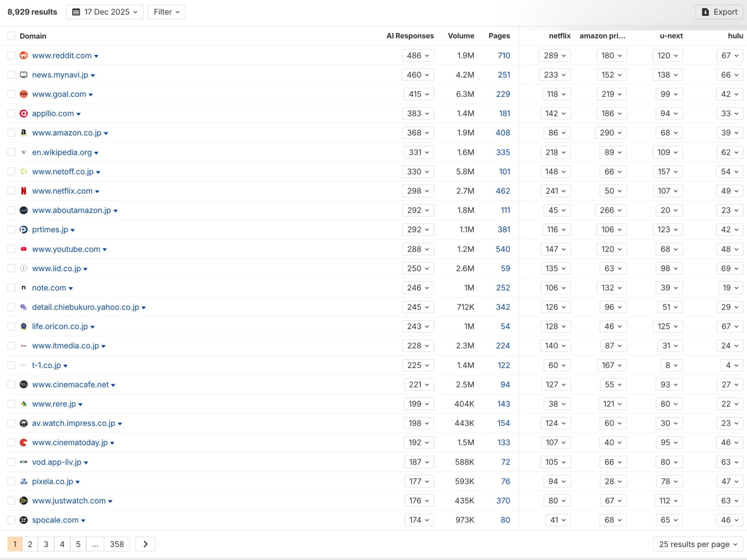
Task: Click the Wikipedia icon next to en.wikipedia.org
Action: (x=23, y=152)
